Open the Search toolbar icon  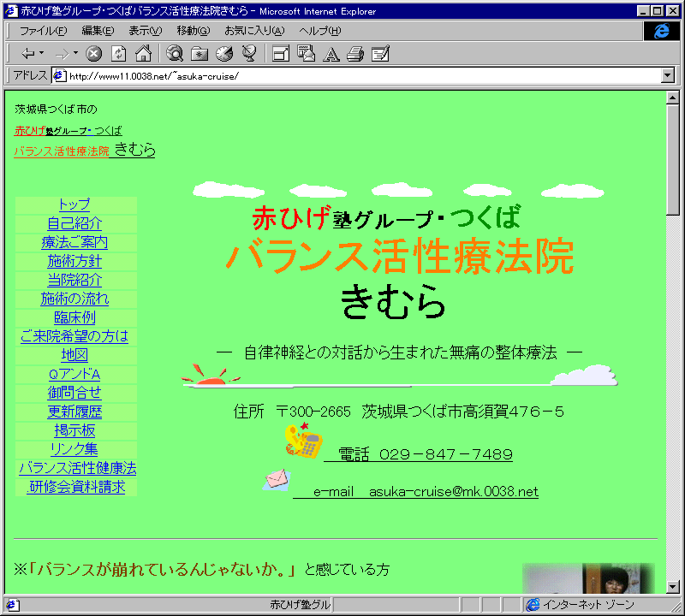[x=175, y=54]
